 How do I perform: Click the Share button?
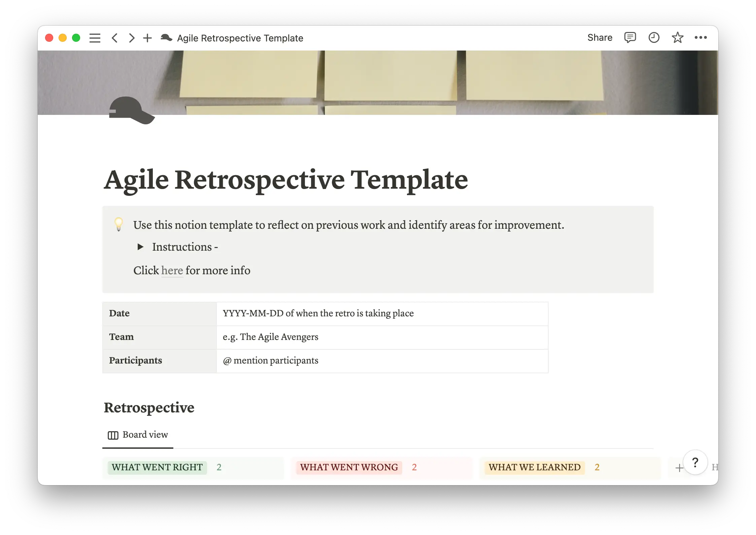[599, 38]
